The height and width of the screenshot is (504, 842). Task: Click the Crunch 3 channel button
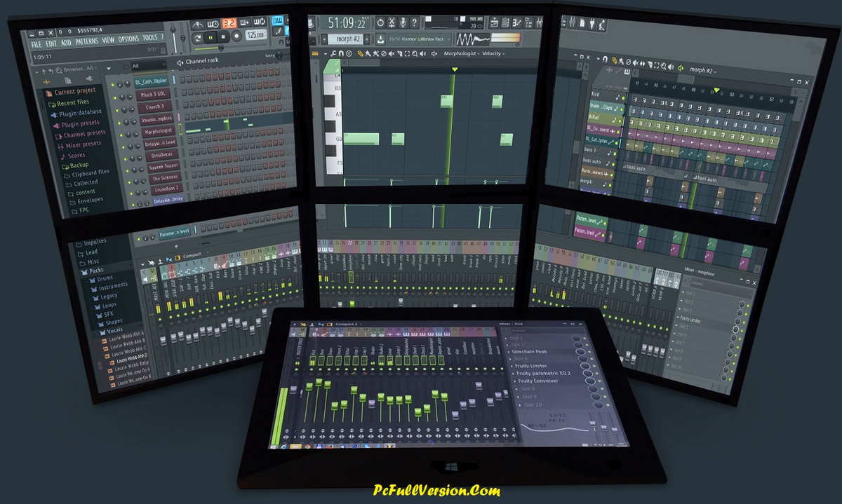(x=154, y=107)
